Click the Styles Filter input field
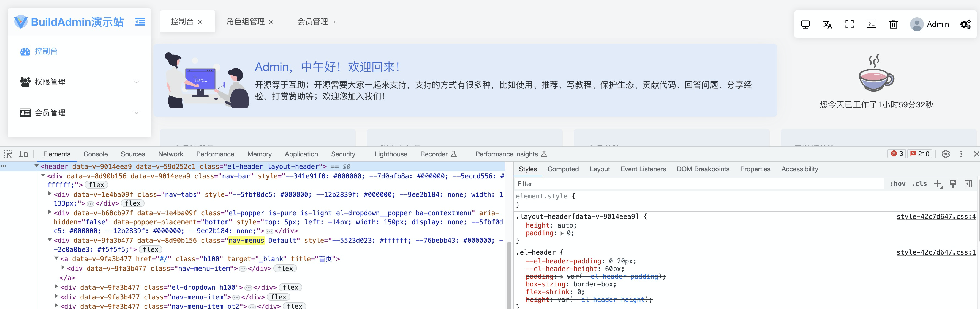 pyautogui.click(x=696, y=184)
